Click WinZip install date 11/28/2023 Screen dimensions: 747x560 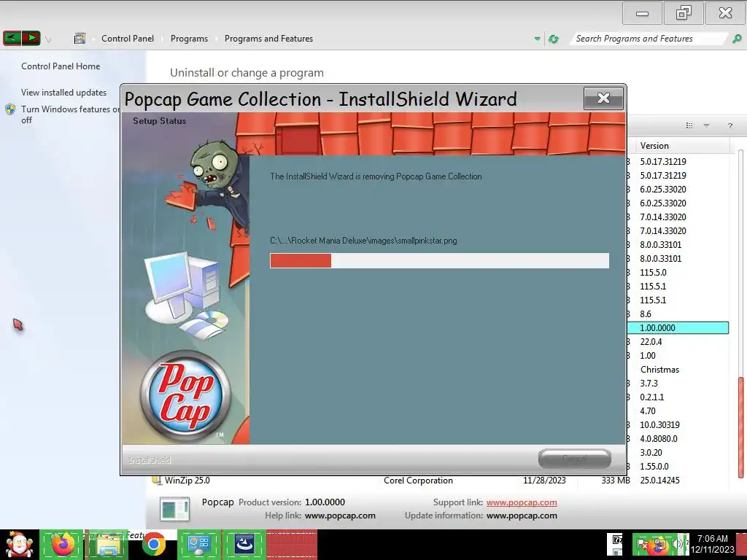tap(544, 481)
